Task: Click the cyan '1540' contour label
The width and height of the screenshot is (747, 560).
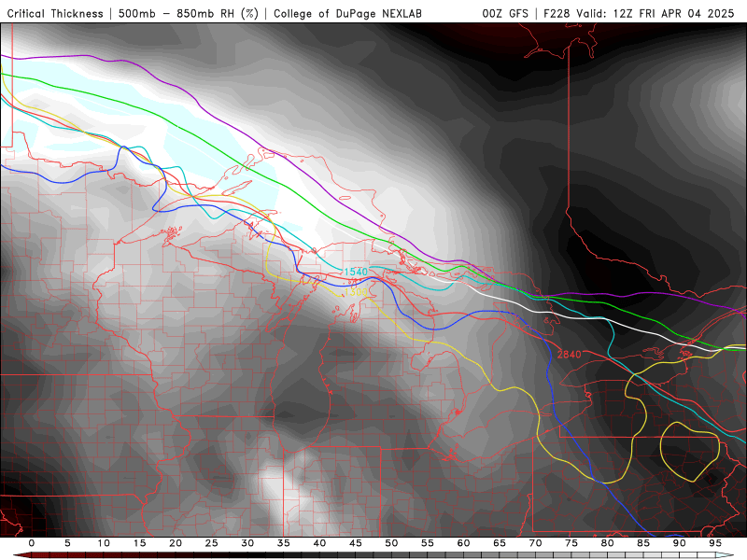Action: [356, 272]
